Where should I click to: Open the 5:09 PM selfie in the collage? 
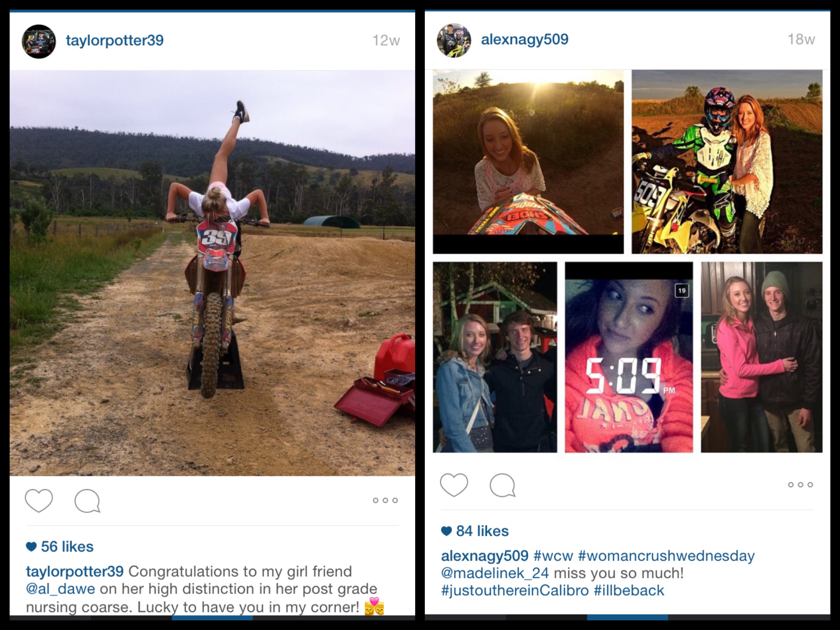point(629,357)
